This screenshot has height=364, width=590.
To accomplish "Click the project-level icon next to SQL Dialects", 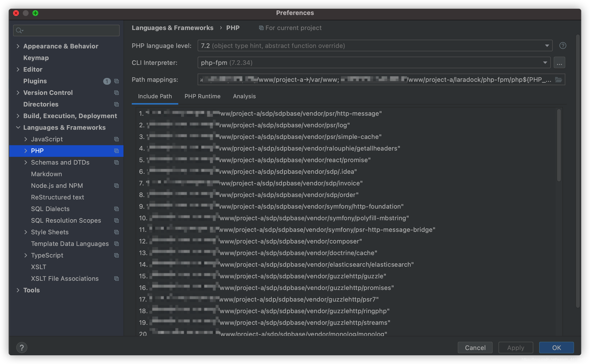I will 116,209.
